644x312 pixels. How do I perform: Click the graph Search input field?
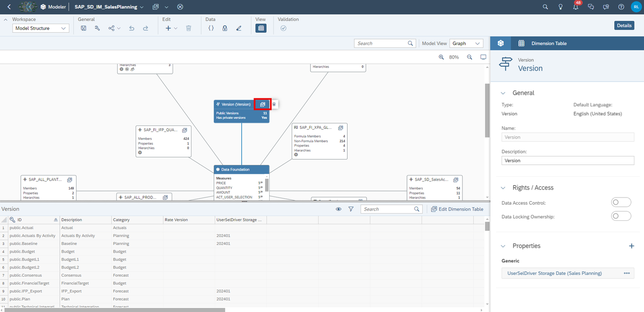click(x=385, y=43)
